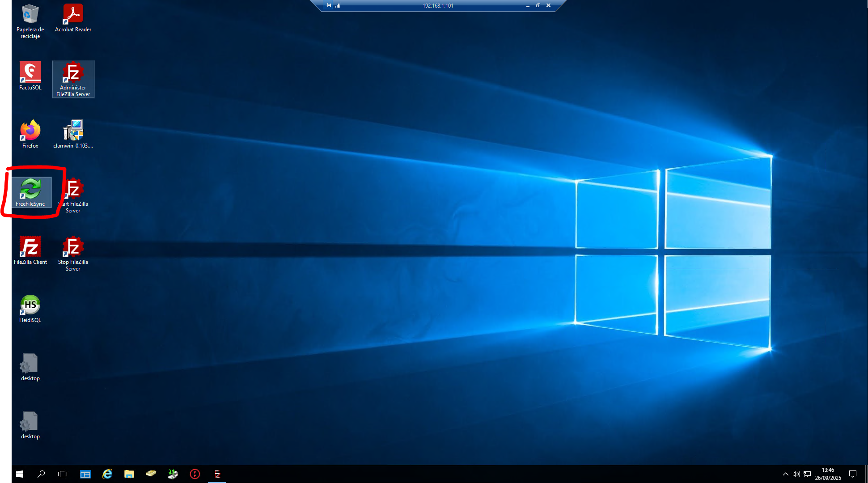The height and width of the screenshot is (483, 868).
Task: Expand hidden system tray icons
Action: coord(785,474)
